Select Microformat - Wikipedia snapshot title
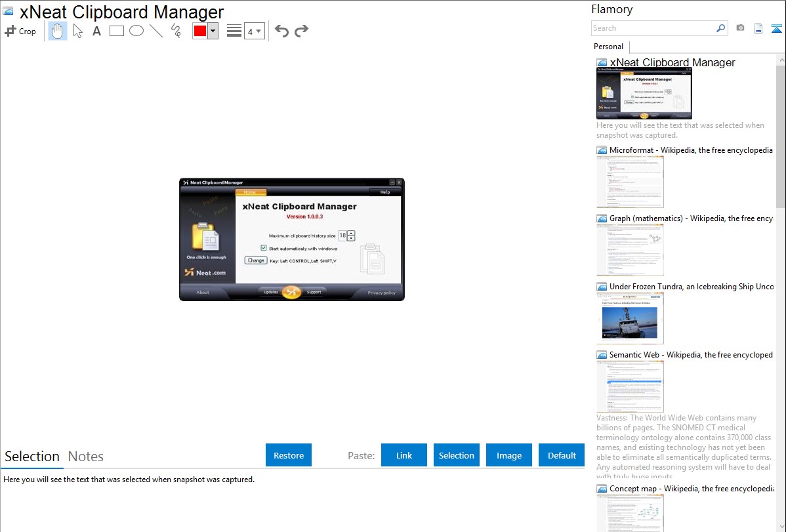 pos(691,150)
